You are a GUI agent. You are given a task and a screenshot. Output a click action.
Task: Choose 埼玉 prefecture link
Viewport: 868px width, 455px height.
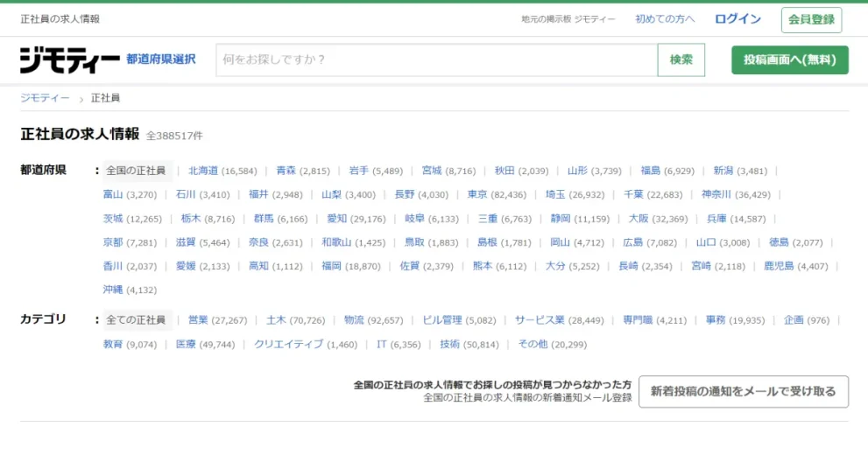pyautogui.click(x=555, y=194)
